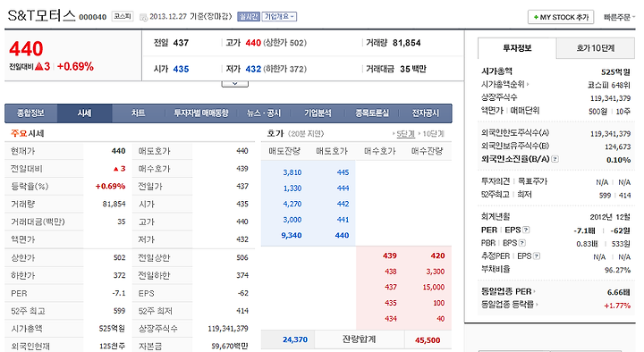Click the help icon beside 추정PER EPS
The height and width of the screenshot is (352, 644).
(x=537, y=256)
